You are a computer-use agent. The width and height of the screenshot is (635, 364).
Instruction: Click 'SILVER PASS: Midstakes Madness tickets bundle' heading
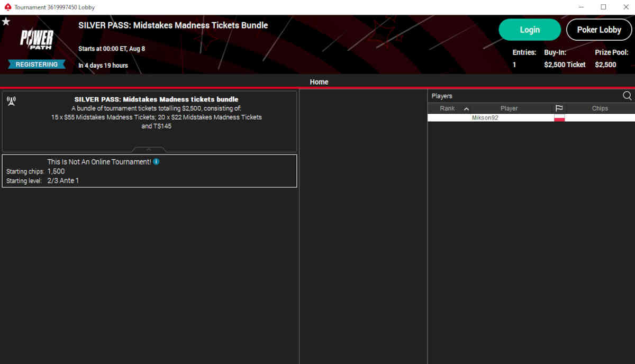tap(156, 99)
